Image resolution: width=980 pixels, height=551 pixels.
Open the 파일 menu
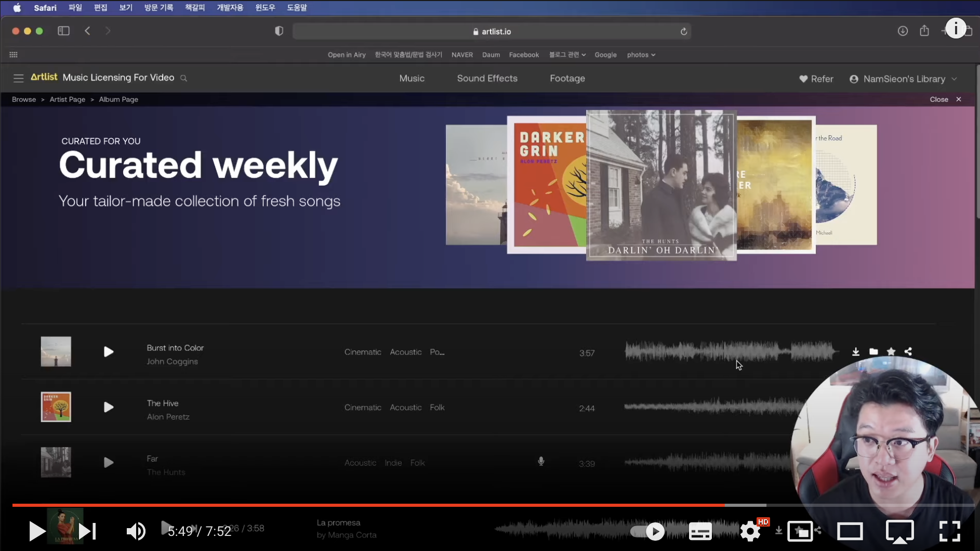click(75, 8)
